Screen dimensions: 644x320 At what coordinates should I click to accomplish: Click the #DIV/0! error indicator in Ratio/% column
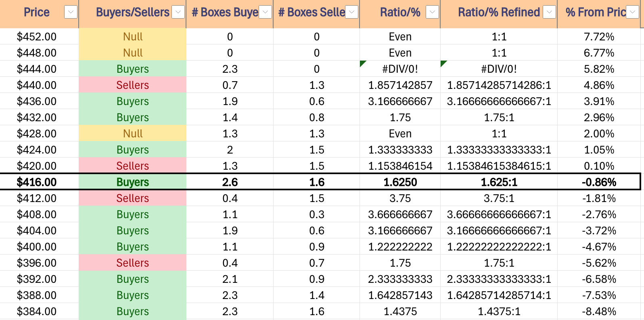[x=363, y=63]
